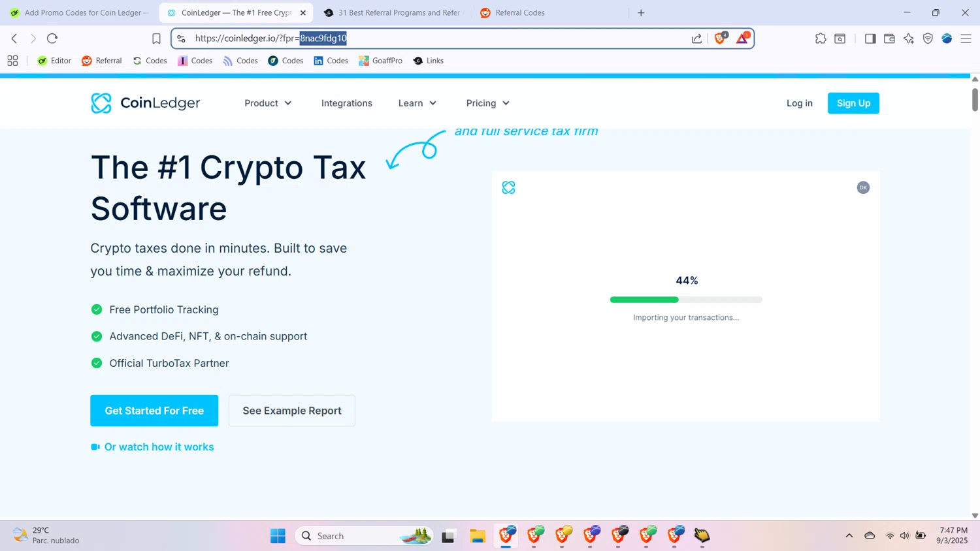Open the Leo AI sparkle icon
This screenshot has height=551, width=980.
pos(909,39)
